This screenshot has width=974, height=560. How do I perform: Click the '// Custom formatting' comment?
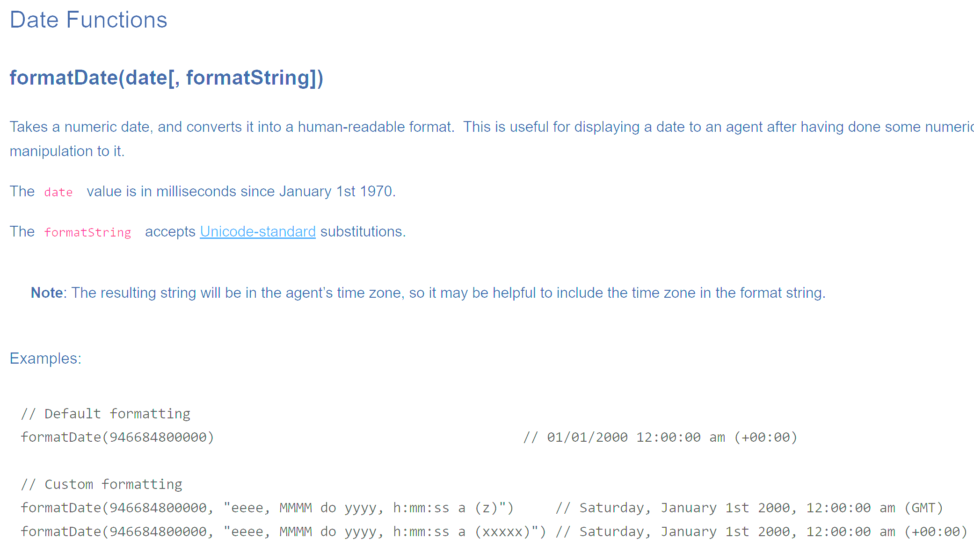[x=102, y=484]
